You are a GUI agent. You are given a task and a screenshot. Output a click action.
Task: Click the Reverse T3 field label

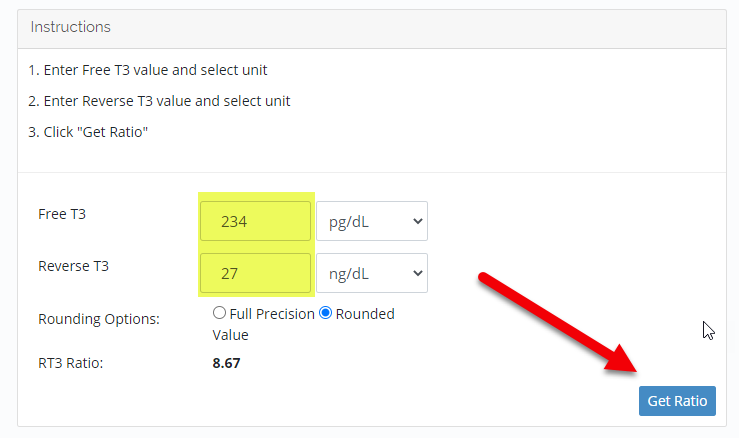(x=73, y=266)
